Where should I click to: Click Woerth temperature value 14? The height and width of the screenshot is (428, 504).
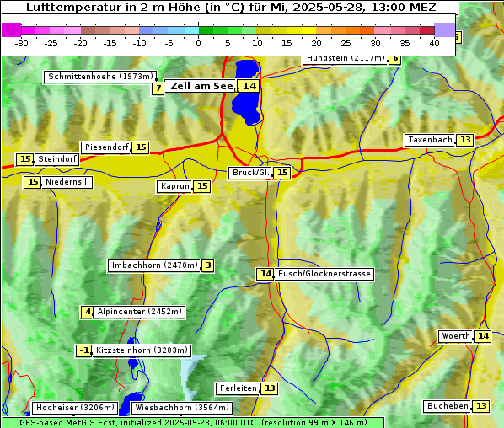pos(483,336)
